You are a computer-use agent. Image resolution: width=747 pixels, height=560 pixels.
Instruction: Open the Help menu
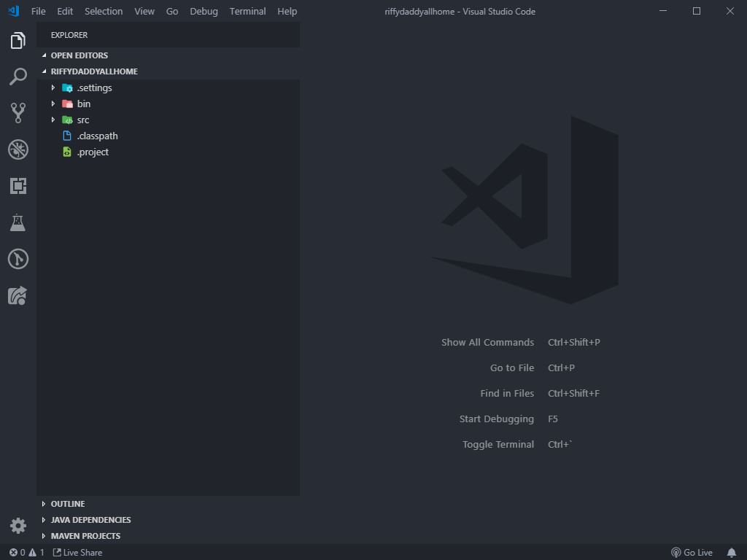pyautogui.click(x=287, y=11)
